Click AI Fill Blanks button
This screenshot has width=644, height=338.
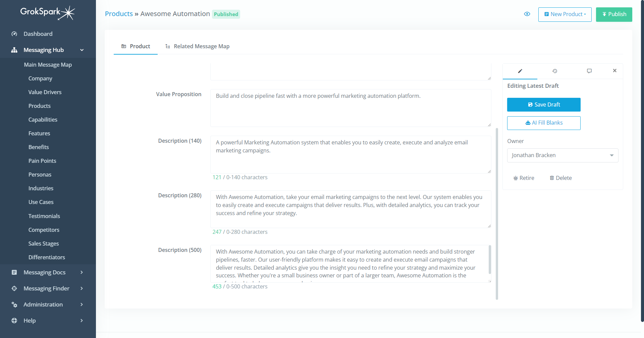543,123
